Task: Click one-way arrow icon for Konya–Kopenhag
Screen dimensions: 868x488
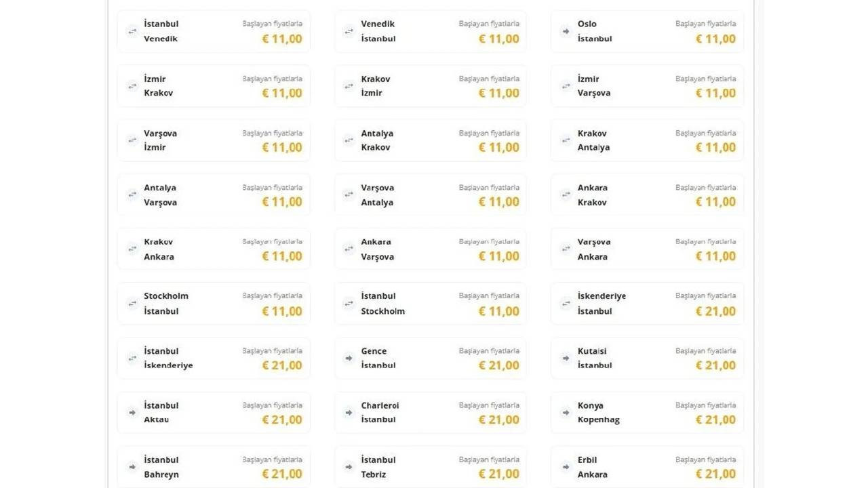Action: (566, 412)
